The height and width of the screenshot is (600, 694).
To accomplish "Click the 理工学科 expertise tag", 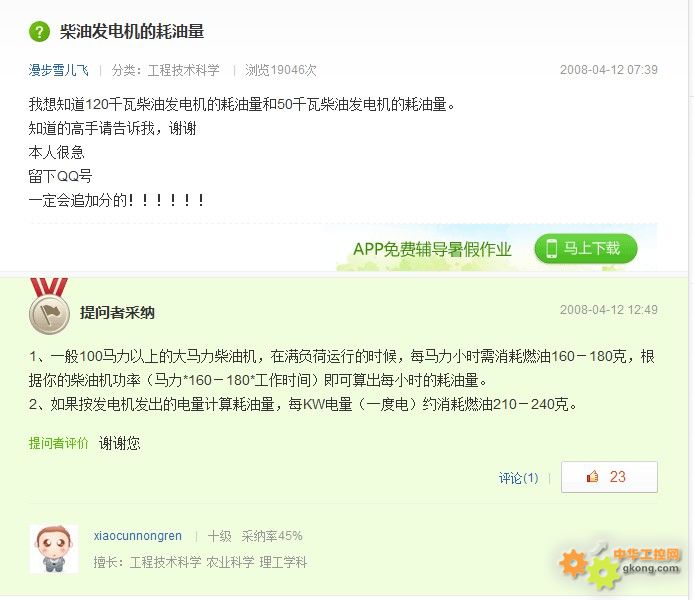I will tap(283, 562).
